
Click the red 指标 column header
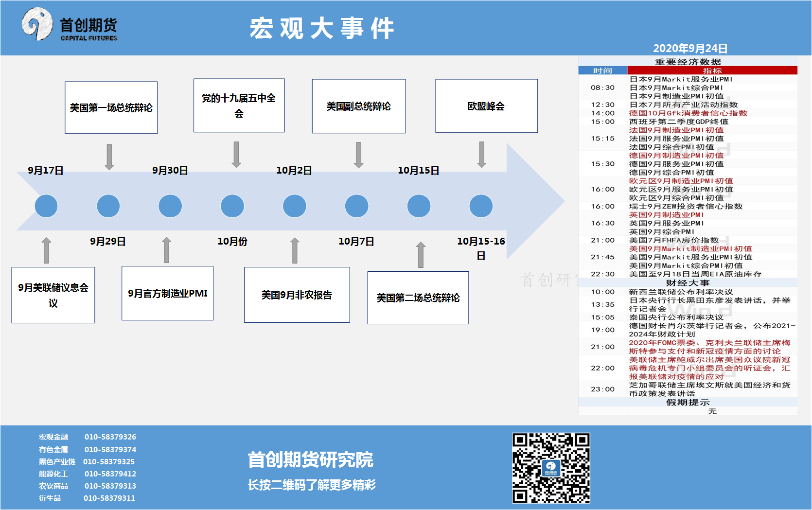(712, 70)
